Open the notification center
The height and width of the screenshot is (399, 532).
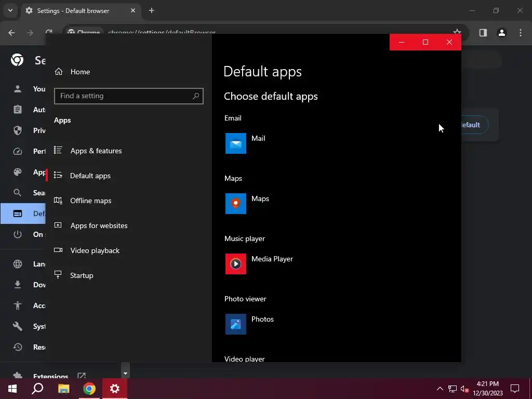[515, 389]
